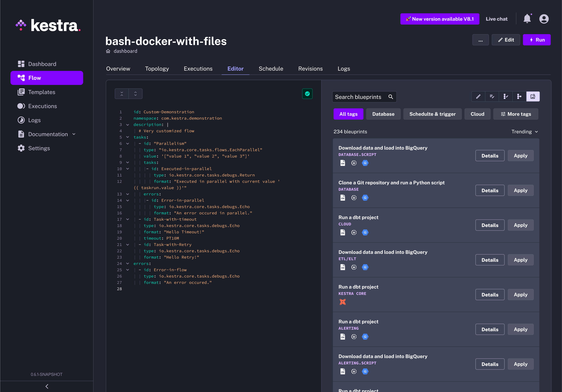The height and width of the screenshot is (392, 562).
Task: Select the code editor pencil icon
Action: (478, 96)
